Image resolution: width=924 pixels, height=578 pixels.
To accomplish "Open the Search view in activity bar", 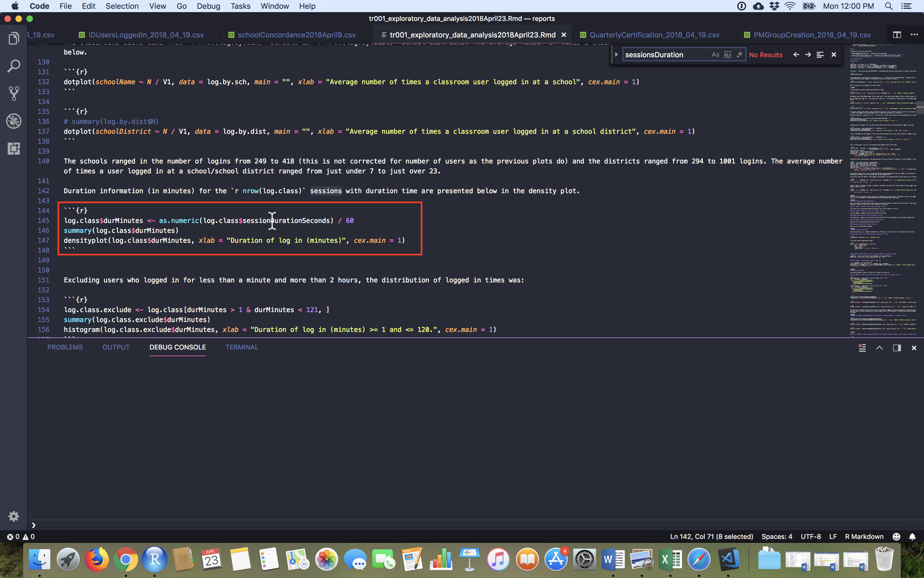I will [x=14, y=66].
